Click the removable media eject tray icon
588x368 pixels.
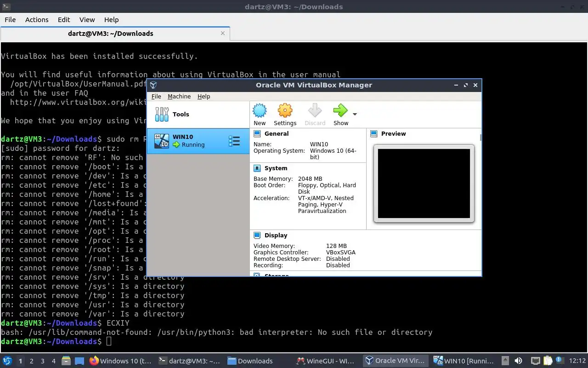click(x=505, y=361)
